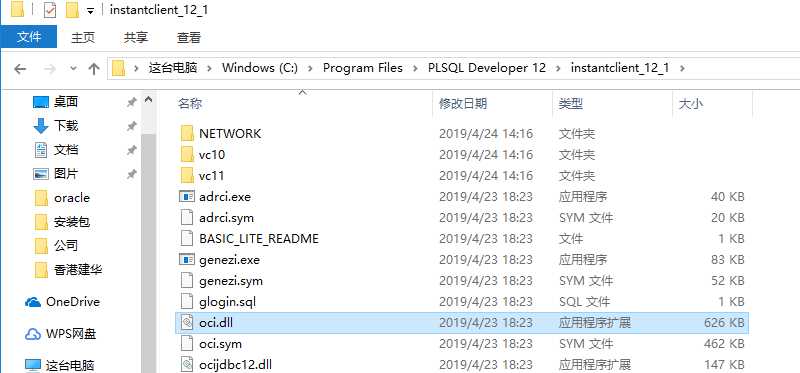Select the file name 'BASIC_LITE_README'

[x=259, y=239]
